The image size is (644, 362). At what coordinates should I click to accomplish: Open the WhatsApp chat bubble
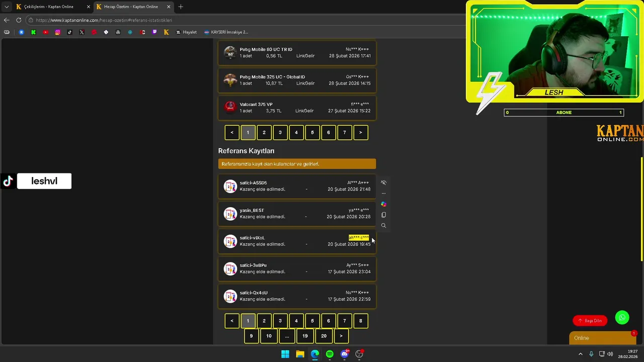click(622, 317)
